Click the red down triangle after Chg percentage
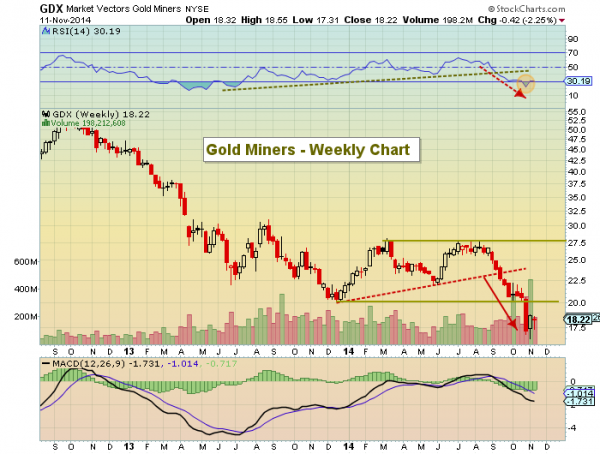Image resolution: width=600 pixels, height=454 pixels. coord(562,21)
